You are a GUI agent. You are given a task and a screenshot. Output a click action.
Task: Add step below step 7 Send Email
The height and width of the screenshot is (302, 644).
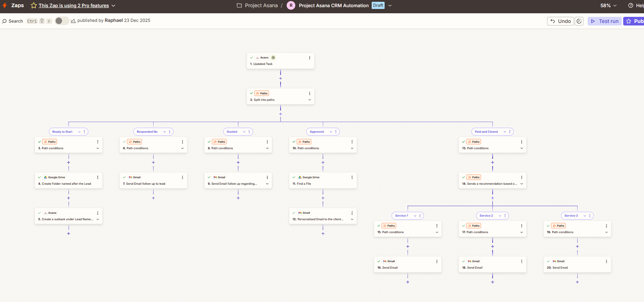[x=153, y=198]
